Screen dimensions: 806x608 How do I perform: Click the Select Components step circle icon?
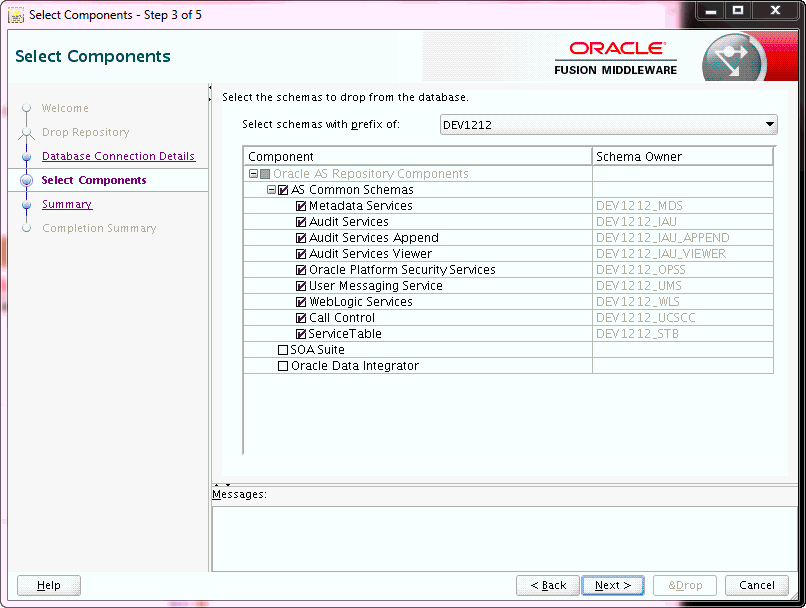coord(26,180)
